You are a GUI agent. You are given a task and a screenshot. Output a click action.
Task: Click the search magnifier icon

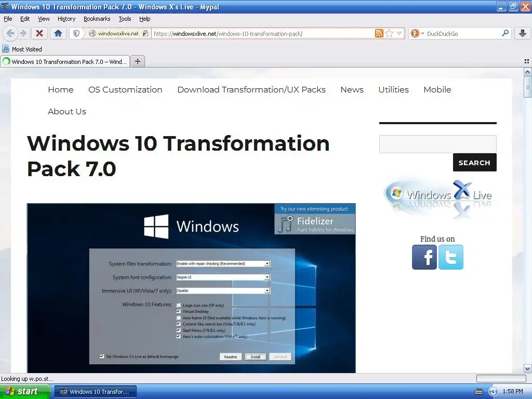click(505, 33)
